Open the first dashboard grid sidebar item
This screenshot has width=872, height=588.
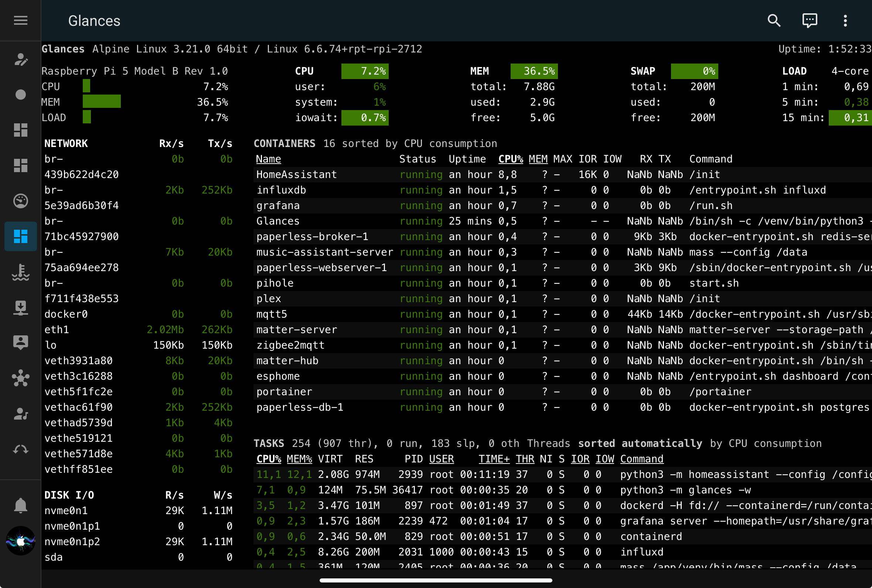coord(21,130)
